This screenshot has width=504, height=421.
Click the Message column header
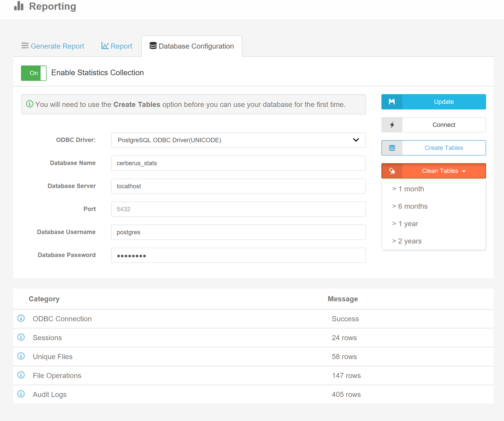pos(343,299)
